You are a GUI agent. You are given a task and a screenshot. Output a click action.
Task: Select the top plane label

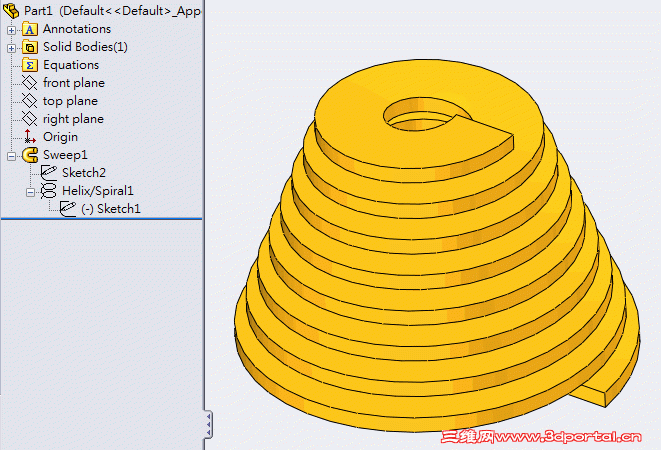tap(70, 101)
